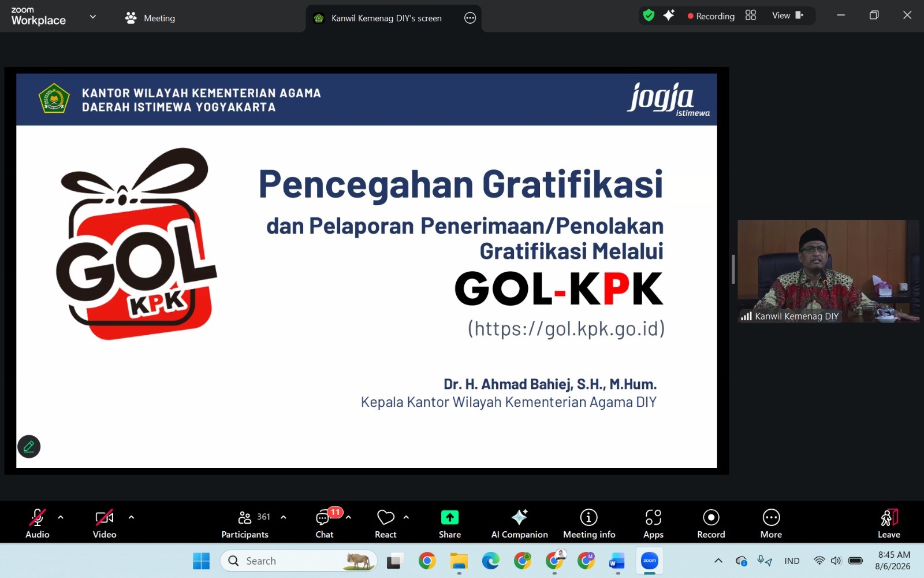Open the More options menu

[771, 524]
